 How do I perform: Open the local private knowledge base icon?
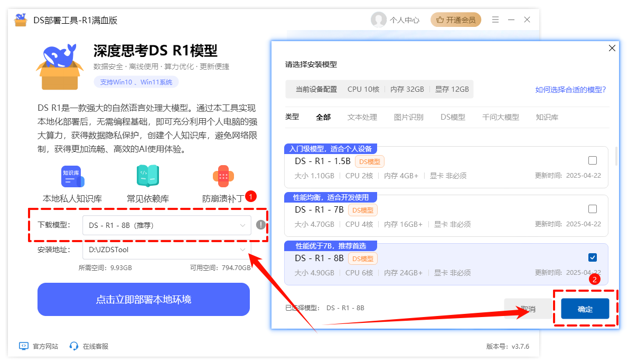click(72, 176)
